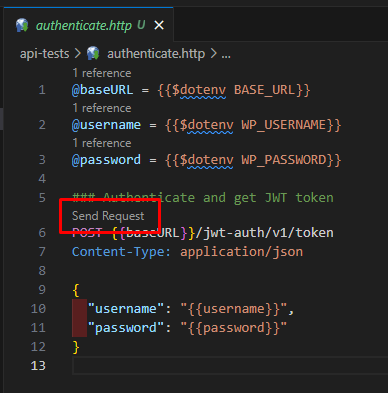The image size is (388, 393).
Task: Click the authenticate.http breadcrumb item
Action: (x=156, y=53)
